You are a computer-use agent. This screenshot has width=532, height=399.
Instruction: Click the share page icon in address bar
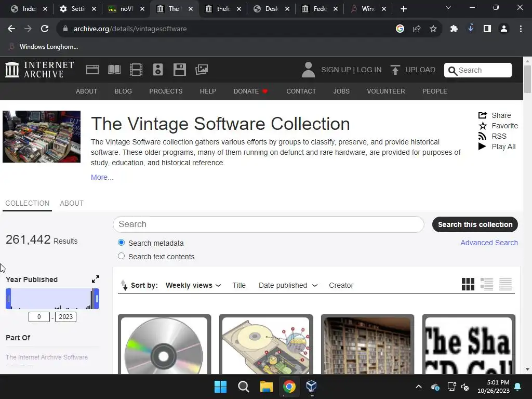coord(417,29)
